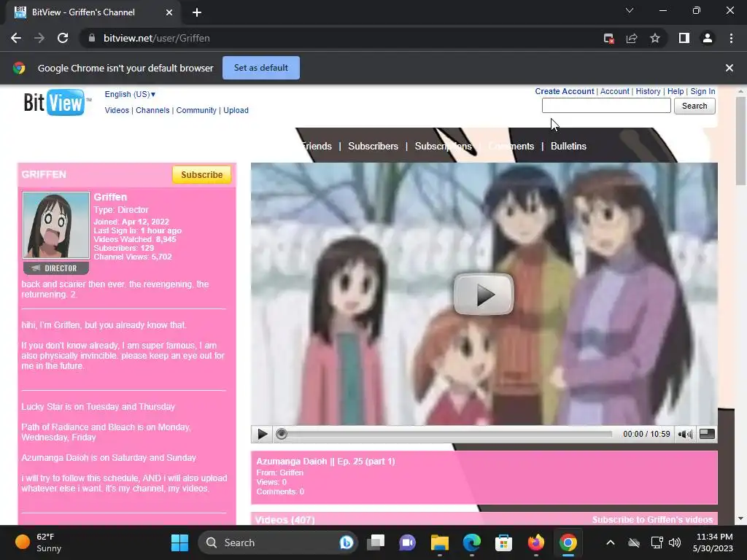Launch Firefox from the taskbar

pyautogui.click(x=536, y=542)
